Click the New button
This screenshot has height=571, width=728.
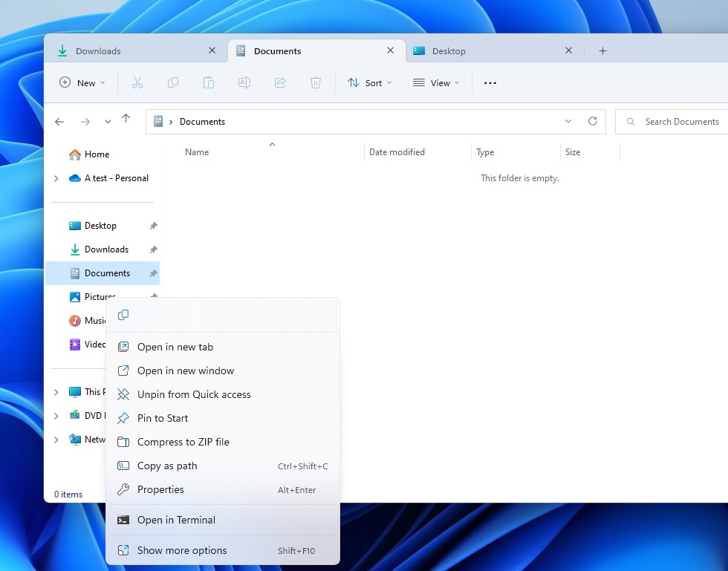click(82, 83)
